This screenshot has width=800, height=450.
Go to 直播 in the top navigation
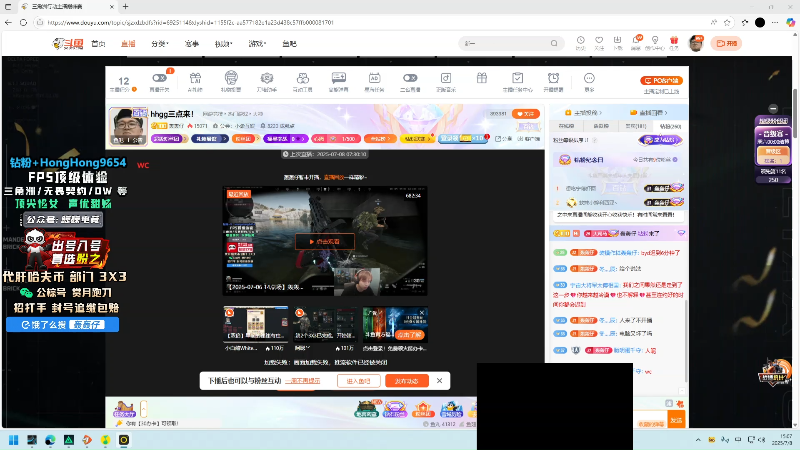click(128, 44)
